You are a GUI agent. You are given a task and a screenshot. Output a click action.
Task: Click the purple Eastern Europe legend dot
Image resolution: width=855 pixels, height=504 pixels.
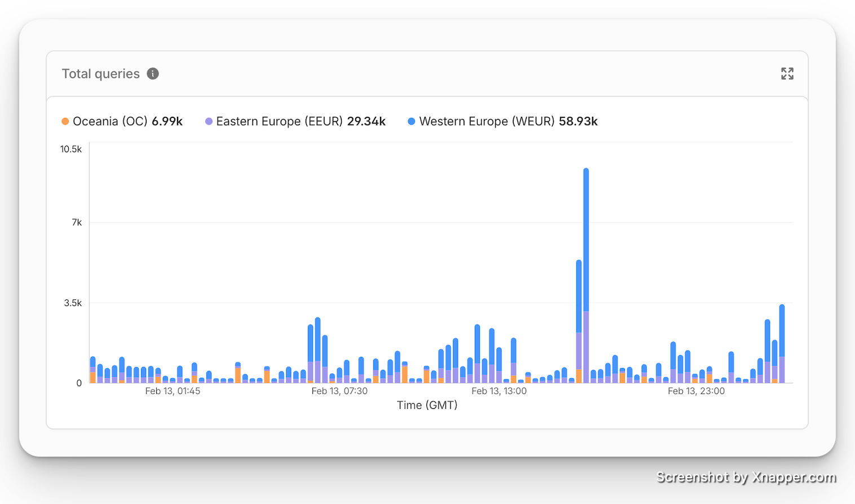tap(208, 121)
